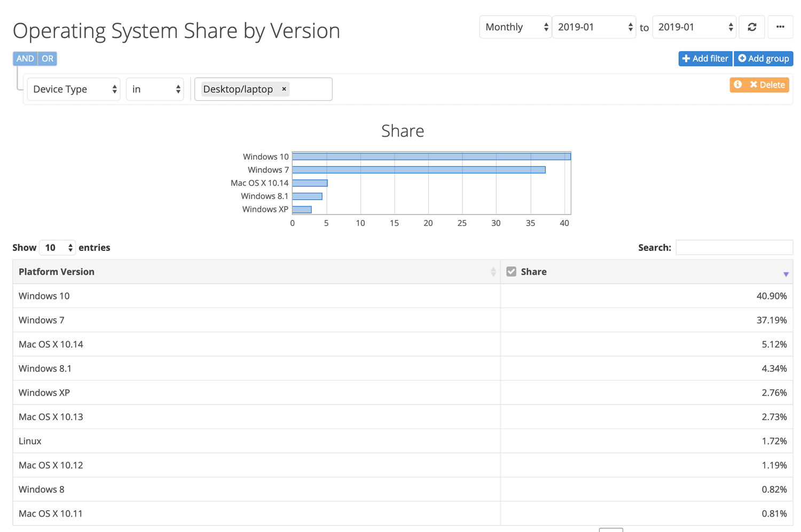Viewport: 801px width, 532px height.
Task: Click the plus icon on Add filter
Action: coord(685,59)
